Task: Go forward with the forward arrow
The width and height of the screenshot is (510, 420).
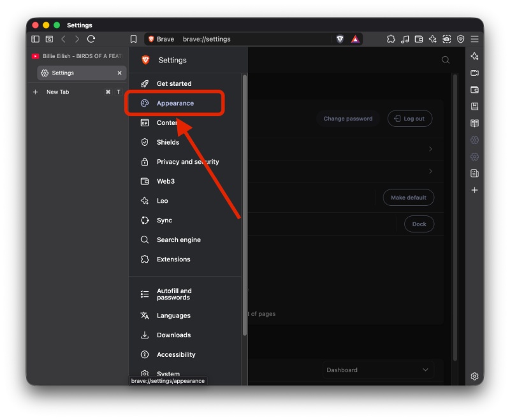Action: point(77,39)
